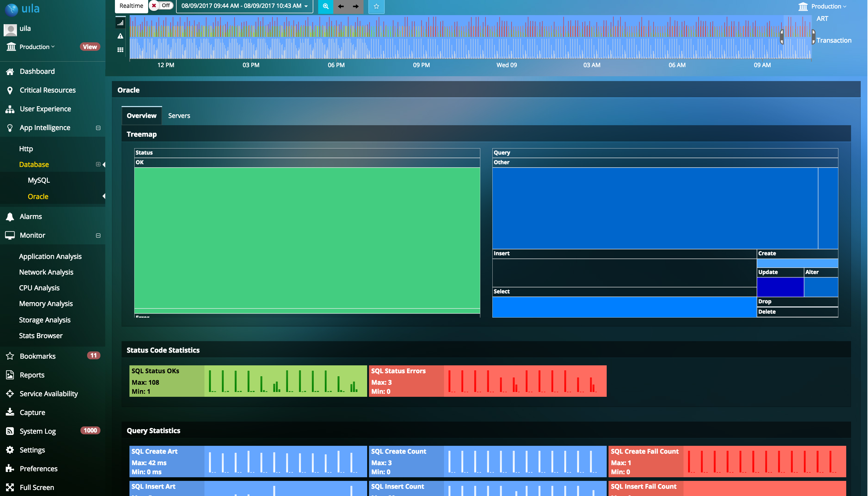Viewport: 868px width, 496px height.
Task: Click the star icon to bookmark this time range
Action: click(x=376, y=6)
